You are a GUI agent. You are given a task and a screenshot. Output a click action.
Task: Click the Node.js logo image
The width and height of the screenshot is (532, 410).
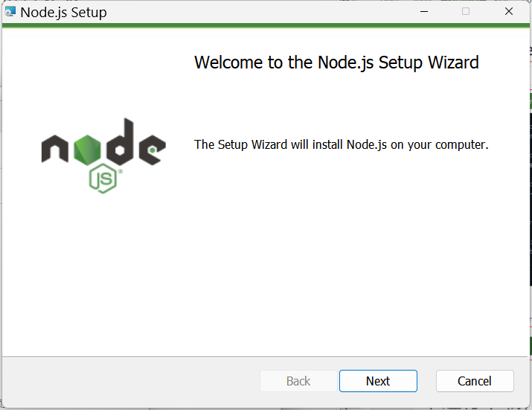pos(103,156)
